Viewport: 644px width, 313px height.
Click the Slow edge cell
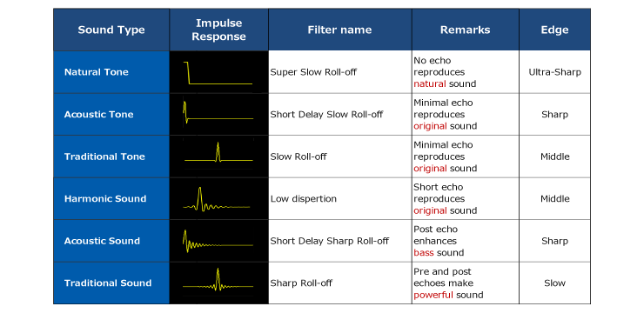pos(554,283)
